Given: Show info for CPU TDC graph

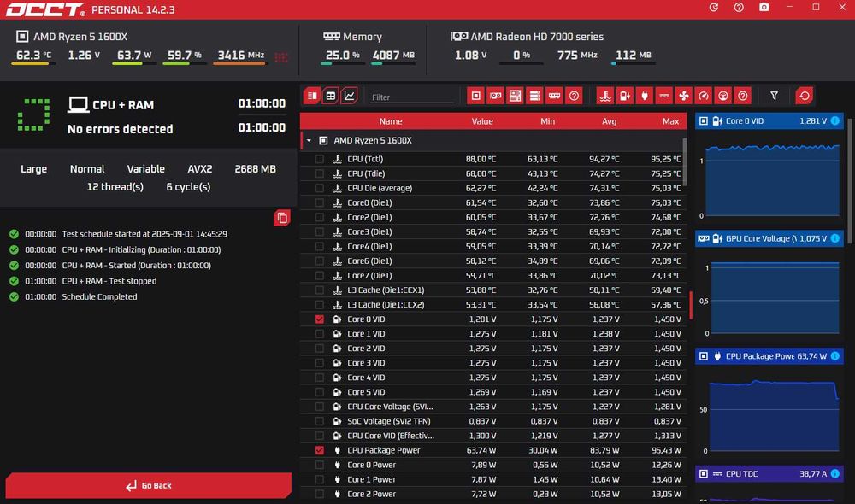Looking at the screenshot, I should (834, 474).
